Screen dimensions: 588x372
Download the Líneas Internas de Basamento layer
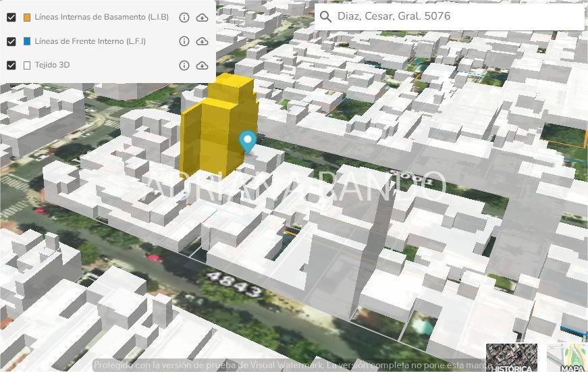click(202, 18)
